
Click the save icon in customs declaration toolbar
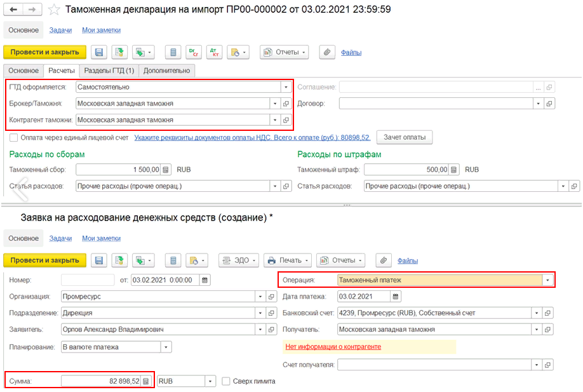tap(99, 52)
